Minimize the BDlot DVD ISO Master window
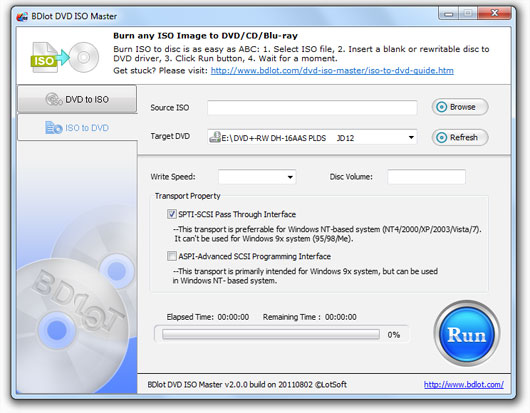The image size is (530, 413). coord(449,14)
